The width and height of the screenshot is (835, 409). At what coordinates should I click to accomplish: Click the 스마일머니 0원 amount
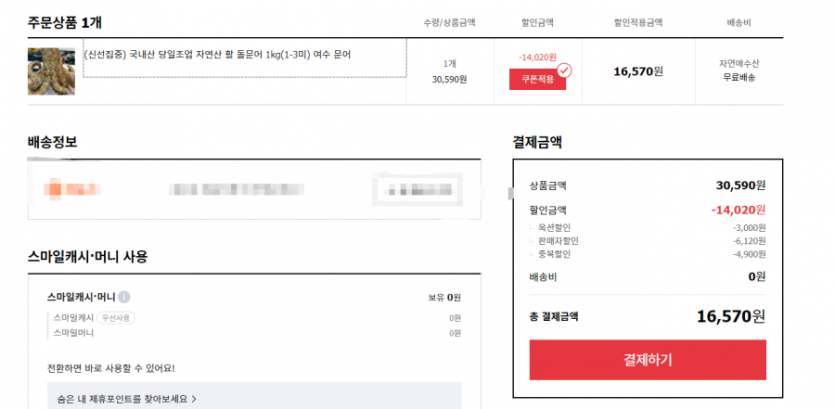(x=454, y=333)
